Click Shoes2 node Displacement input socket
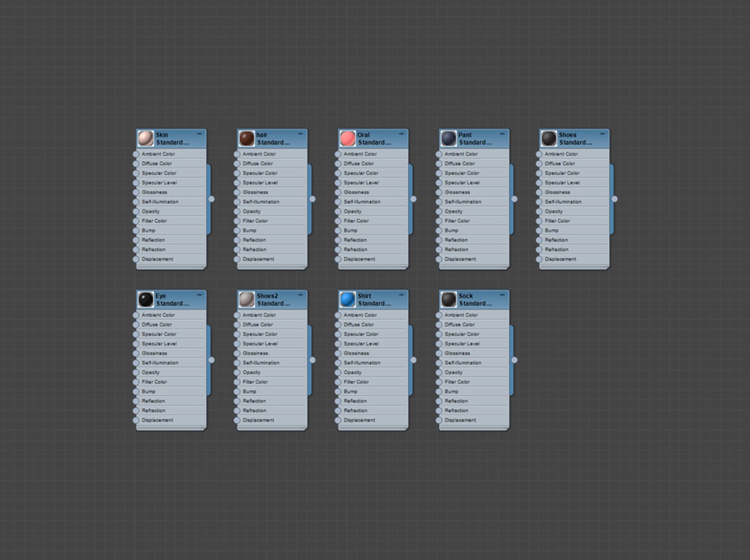The height and width of the screenshot is (560, 750). [237, 421]
